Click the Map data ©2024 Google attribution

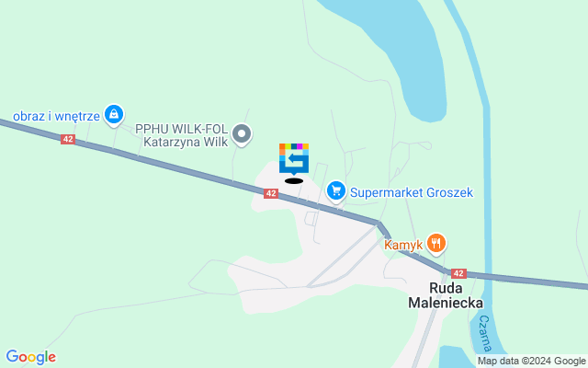click(x=532, y=362)
